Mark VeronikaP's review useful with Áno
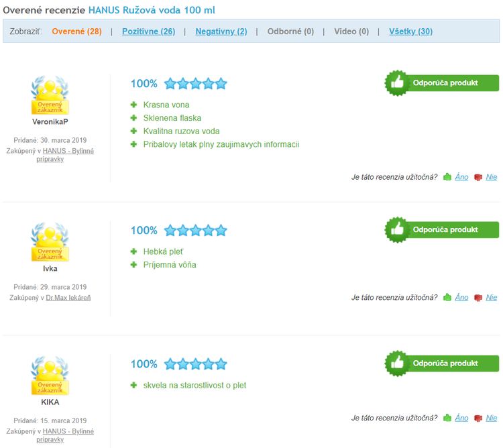 point(461,177)
